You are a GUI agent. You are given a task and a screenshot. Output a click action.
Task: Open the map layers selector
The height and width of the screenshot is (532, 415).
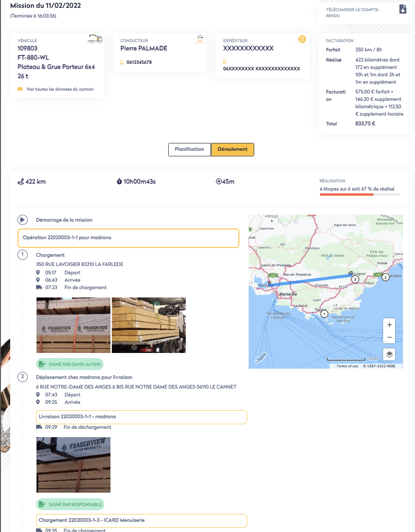[x=390, y=354]
